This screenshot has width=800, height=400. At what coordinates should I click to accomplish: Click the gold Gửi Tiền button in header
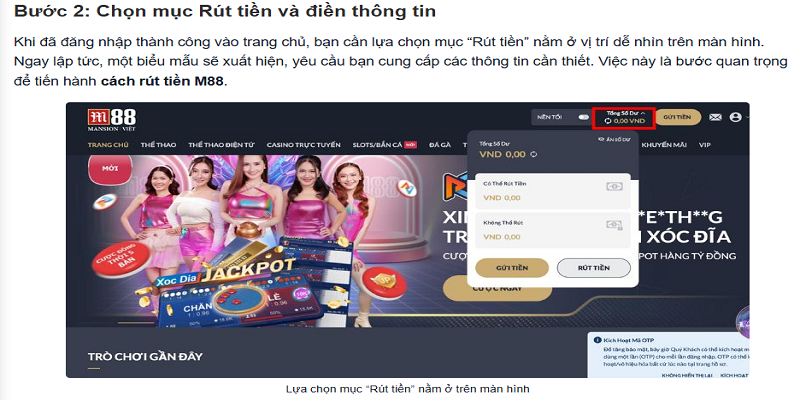click(677, 117)
